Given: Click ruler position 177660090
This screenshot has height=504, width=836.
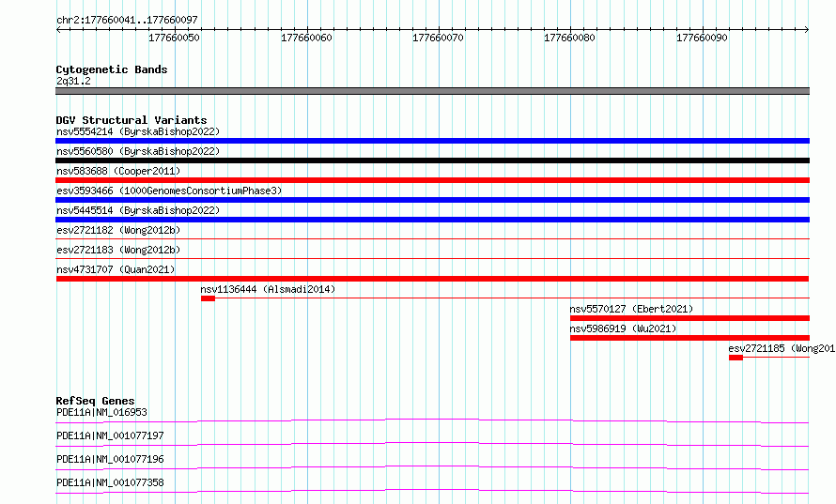Looking at the screenshot, I should [x=702, y=38].
